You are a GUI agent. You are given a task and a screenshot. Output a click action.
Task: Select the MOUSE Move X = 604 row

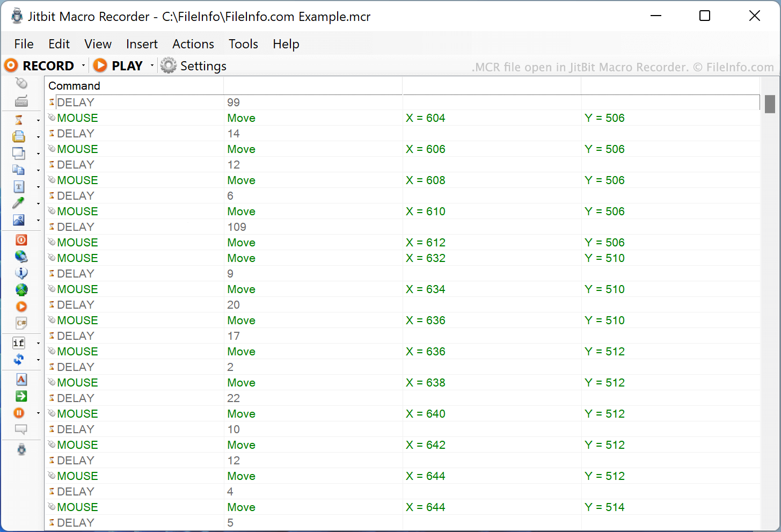tap(403, 118)
